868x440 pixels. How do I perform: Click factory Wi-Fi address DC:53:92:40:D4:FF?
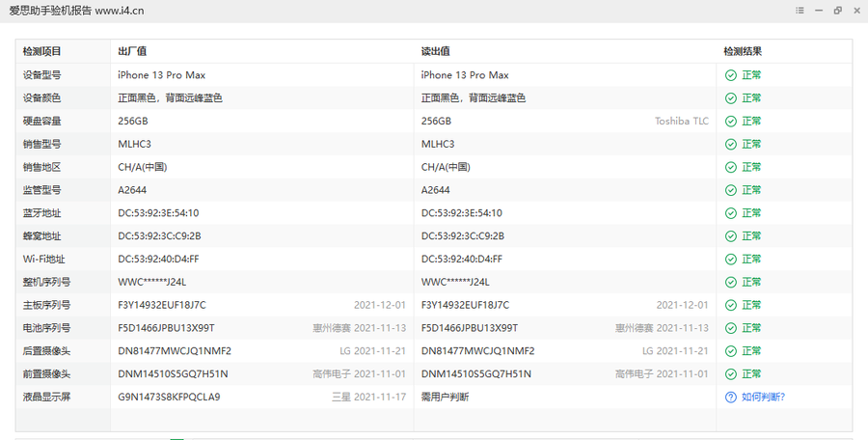coord(158,259)
